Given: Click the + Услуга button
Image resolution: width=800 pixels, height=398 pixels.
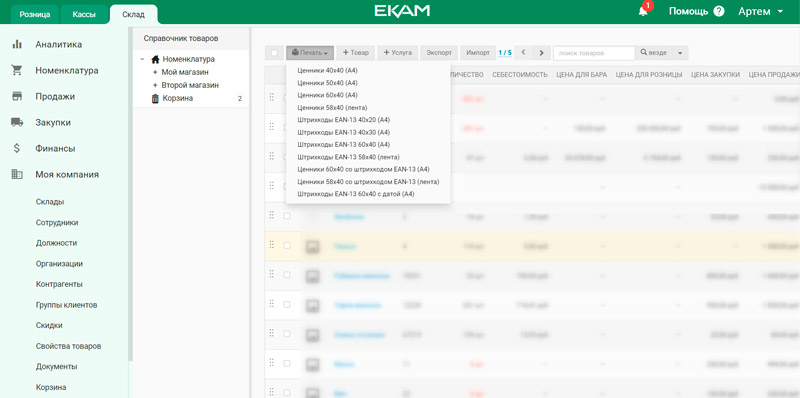Looking at the screenshot, I should (x=398, y=53).
